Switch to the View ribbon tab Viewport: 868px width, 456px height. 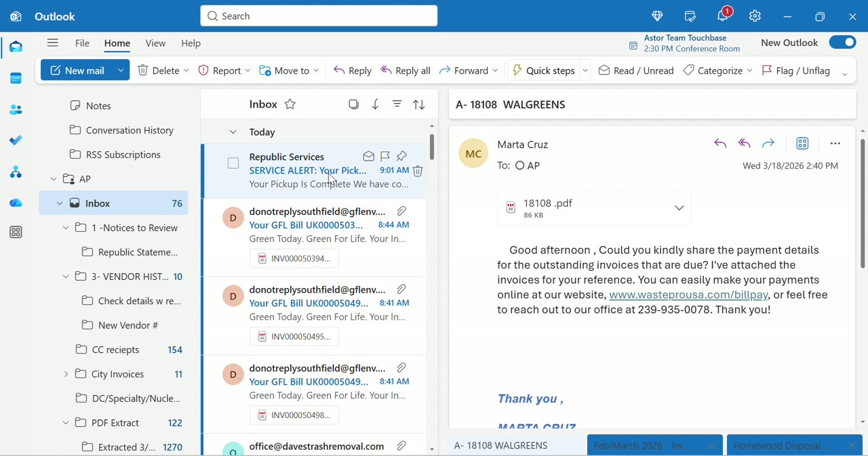click(x=155, y=43)
